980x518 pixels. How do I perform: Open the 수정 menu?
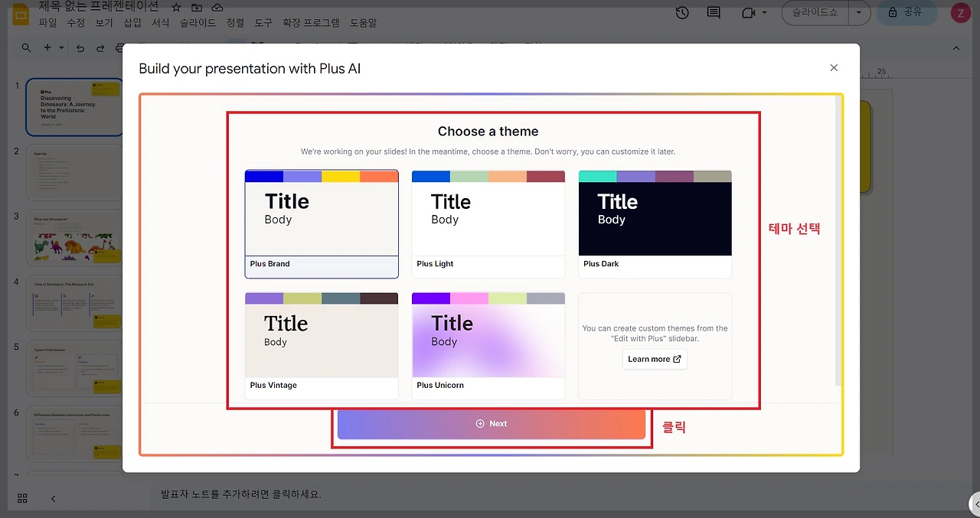point(76,23)
